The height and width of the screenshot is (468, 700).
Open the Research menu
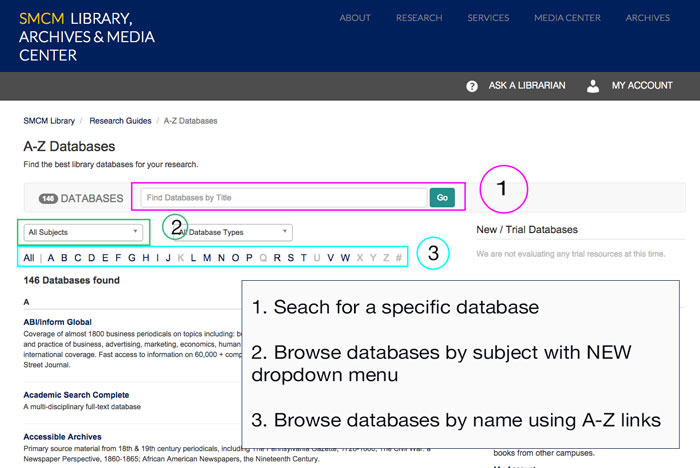[x=419, y=18]
